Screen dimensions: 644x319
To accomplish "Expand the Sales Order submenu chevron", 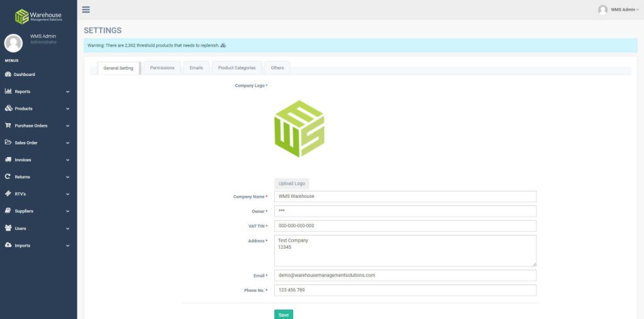I will [67, 143].
